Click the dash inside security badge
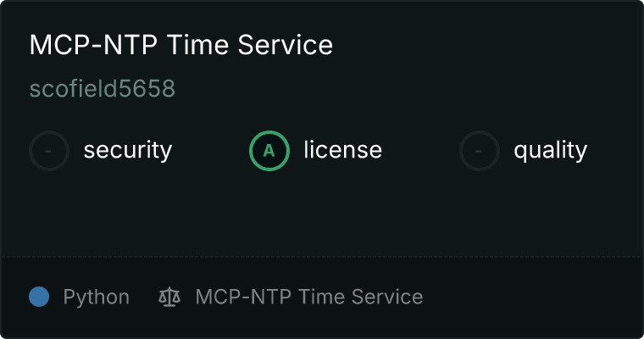The height and width of the screenshot is (339, 644). [x=48, y=151]
